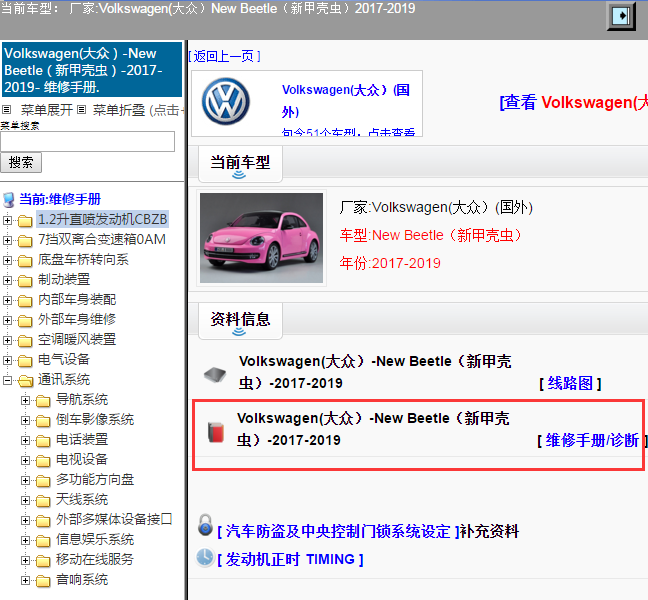Viewport: 648px width, 600px height.
Task: Click folder icon of 电气设备
Action: 25,361
